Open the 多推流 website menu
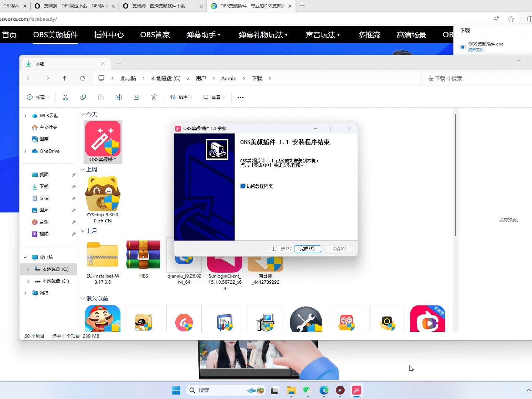This screenshot has width=532, height=399. 369,35
